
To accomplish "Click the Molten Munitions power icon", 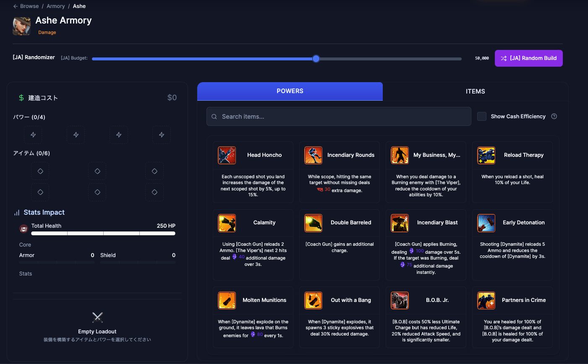I will point(227,300).
